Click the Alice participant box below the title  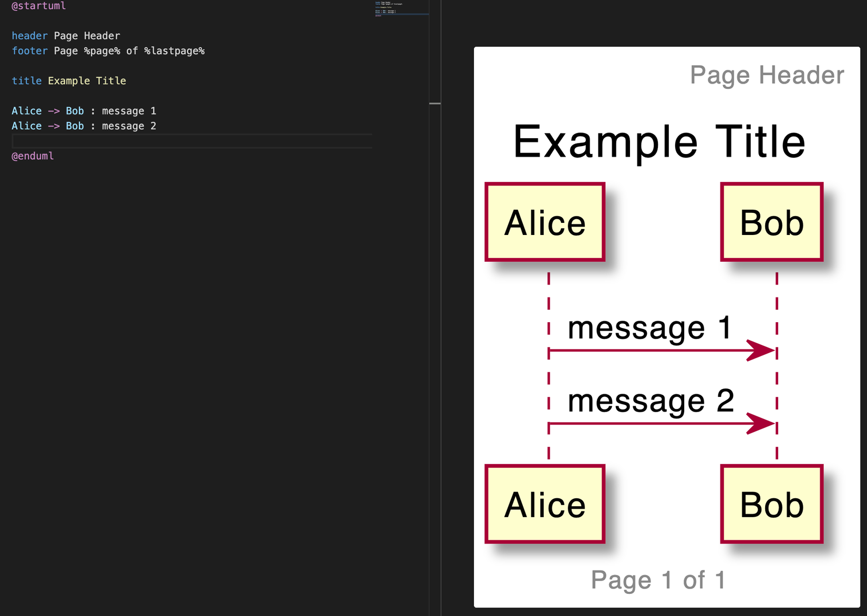click(545, 222)
